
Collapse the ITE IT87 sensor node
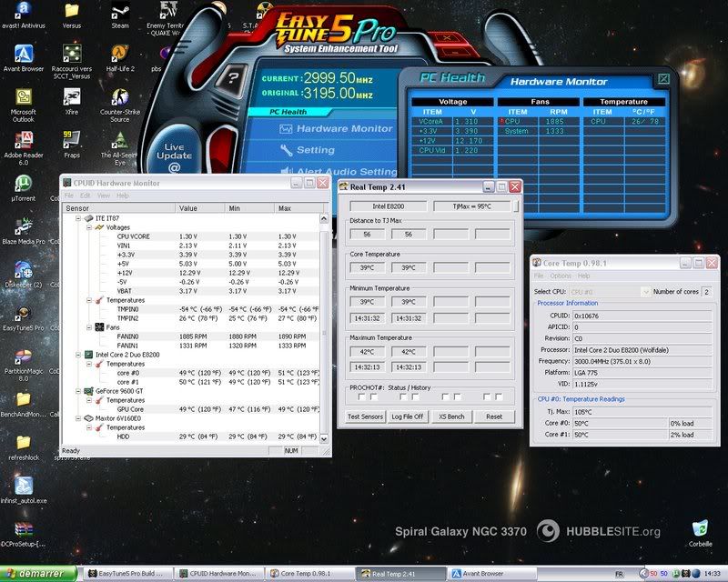[76, 218]
